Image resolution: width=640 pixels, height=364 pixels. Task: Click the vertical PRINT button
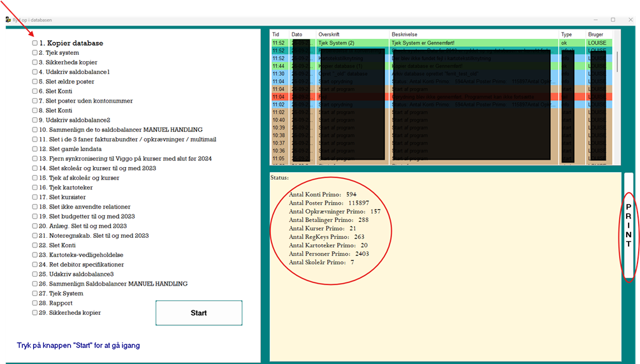[629, 226]
